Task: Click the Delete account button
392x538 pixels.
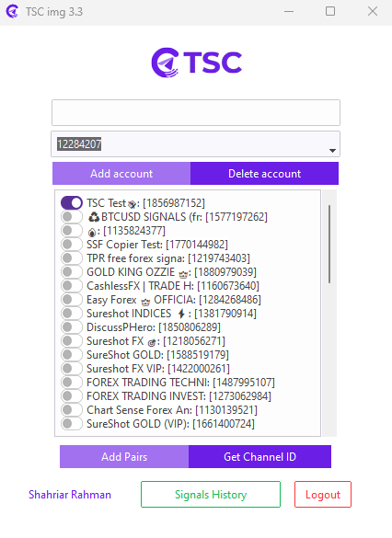Action: 264,174
